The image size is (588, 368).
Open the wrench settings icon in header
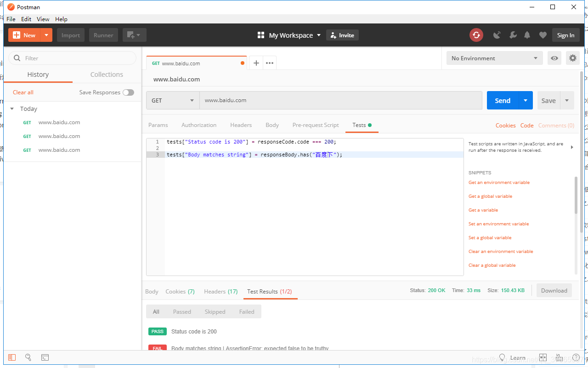[x=513, y=35]
